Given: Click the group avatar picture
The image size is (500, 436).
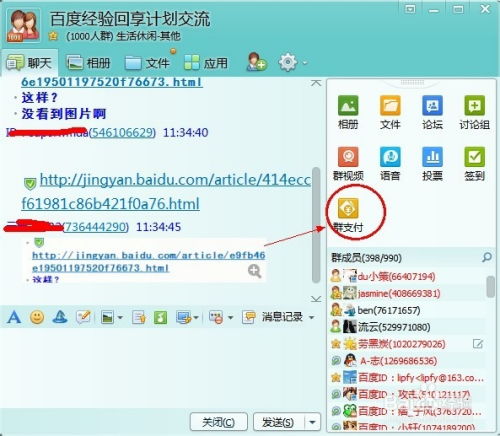Looking at the screenshot, I should (x=23, y=26).
